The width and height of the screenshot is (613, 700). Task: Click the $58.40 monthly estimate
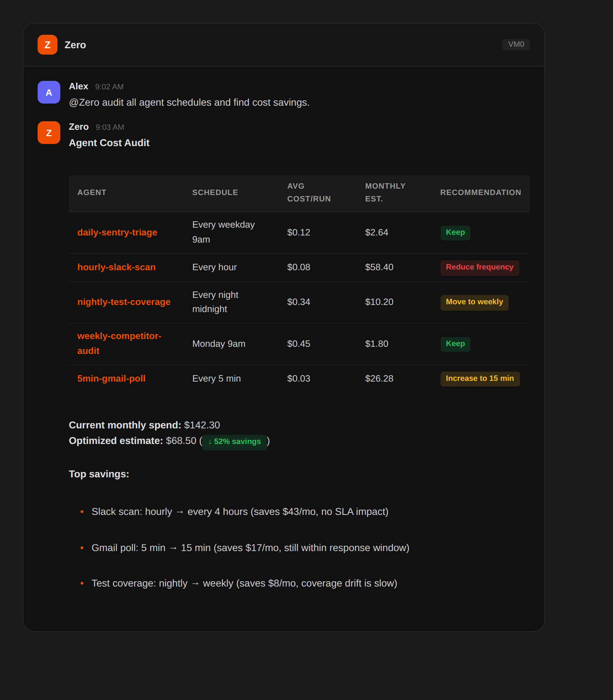tap(379, 267)
